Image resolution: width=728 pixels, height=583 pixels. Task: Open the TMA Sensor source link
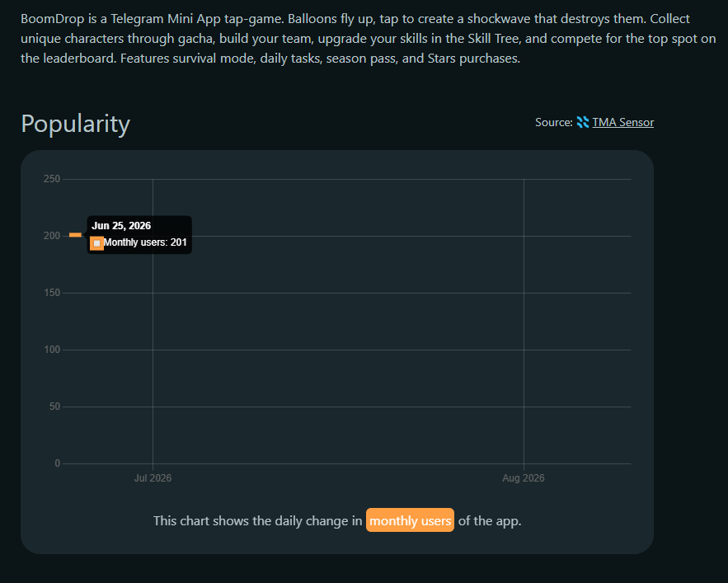[622, 122]
